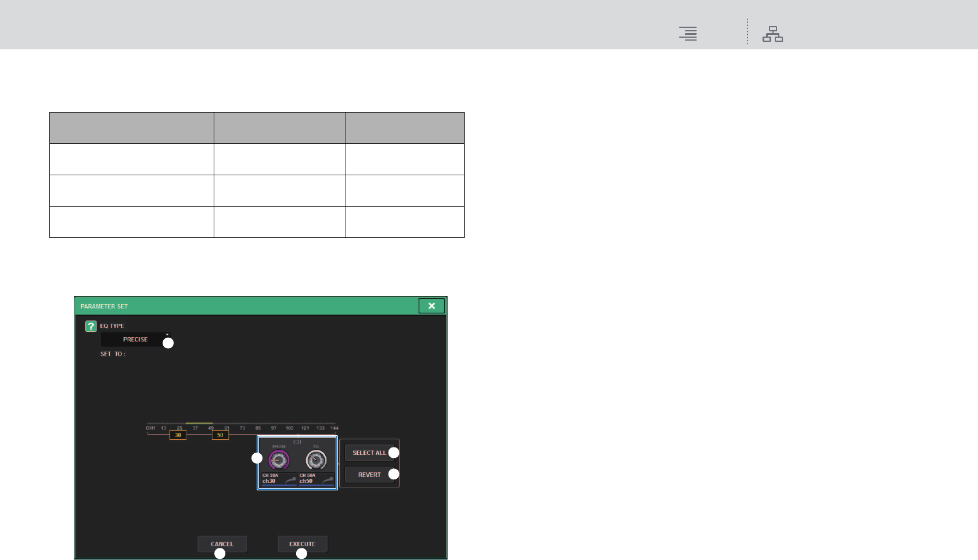978x560 pixels.
Task: Close the PARAMETER SET window
Action: (432, 306)
